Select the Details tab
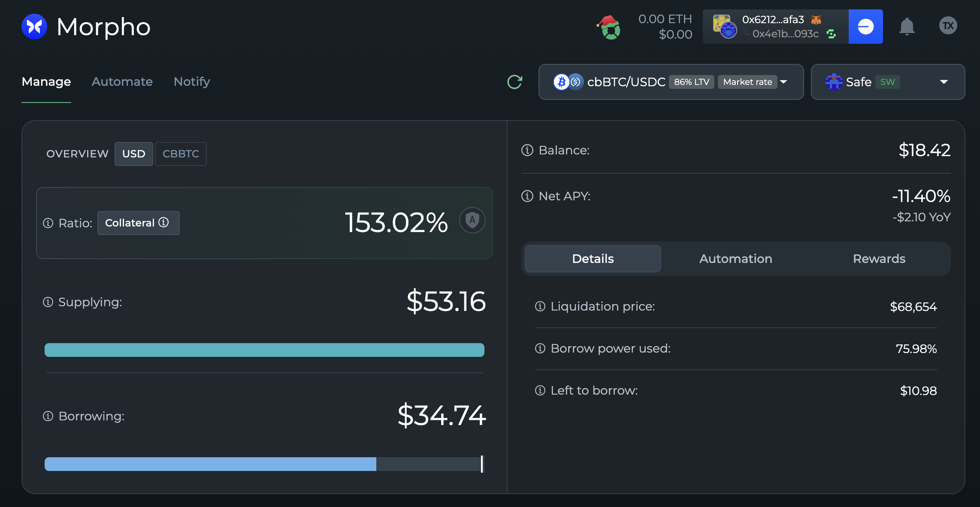 click(x=593, y=259)
